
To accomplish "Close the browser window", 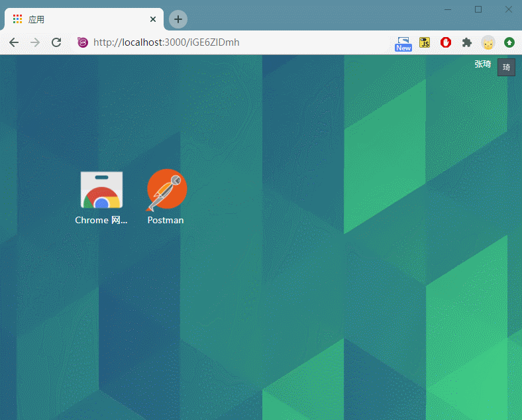I will pyautogui.click(x=508, y=10).
